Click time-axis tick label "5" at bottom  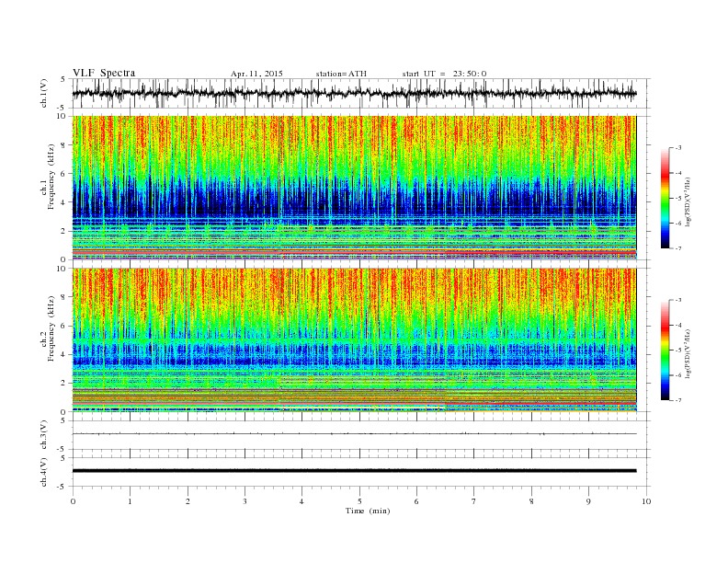click(x=359, y=501)
